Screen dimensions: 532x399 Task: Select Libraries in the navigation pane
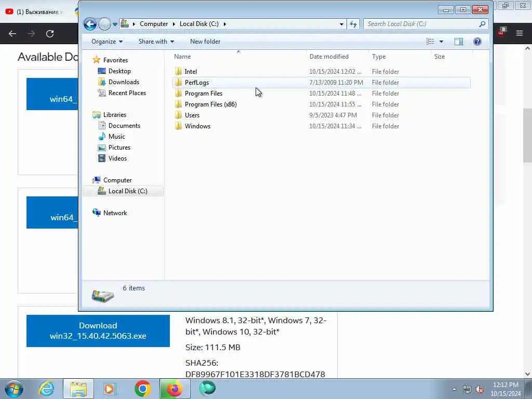click(x=115, y=115)
